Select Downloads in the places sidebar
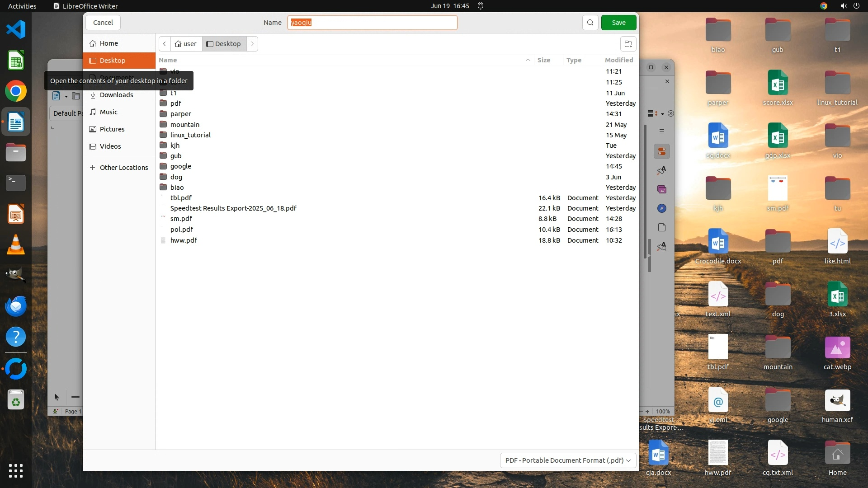Screen dimensions: 868x488 [x=116, y=95]
